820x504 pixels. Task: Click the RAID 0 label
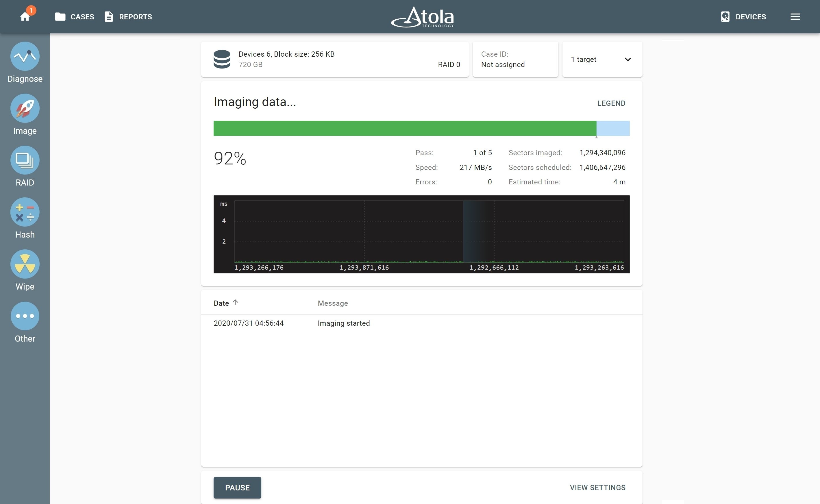449,65
